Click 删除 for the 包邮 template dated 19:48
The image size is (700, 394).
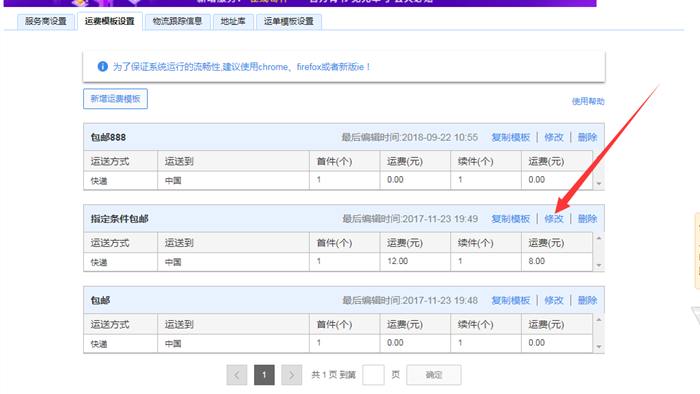click(587, 301)
